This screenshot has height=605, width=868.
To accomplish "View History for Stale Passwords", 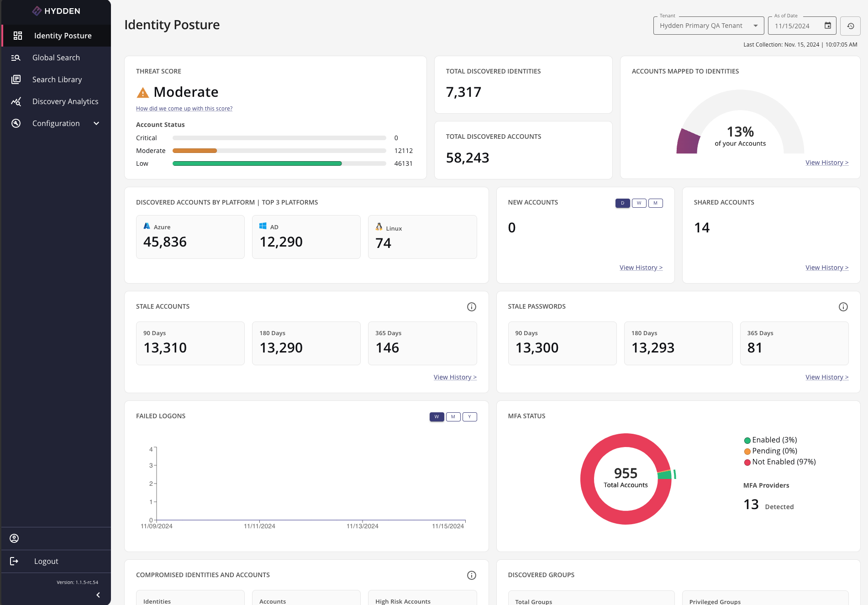I will click(x=827, y=377).
